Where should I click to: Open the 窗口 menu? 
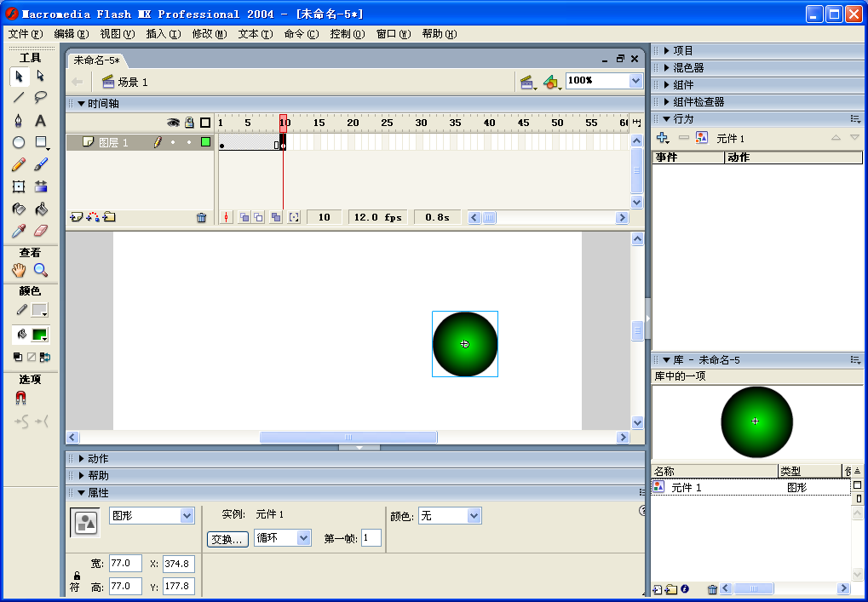click(x=393, y=34)
